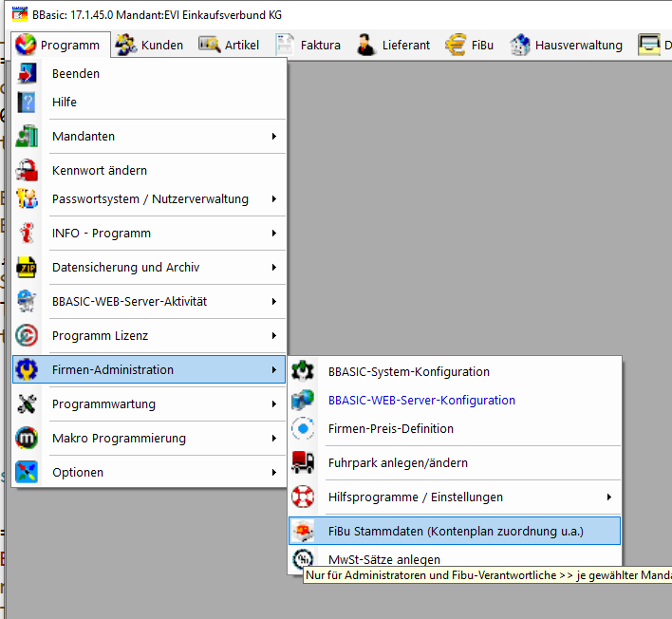Click the Hilfe question mark icon
Image resolution: width=672 pixels, height=619 pixels.
[x=27, y=103]
